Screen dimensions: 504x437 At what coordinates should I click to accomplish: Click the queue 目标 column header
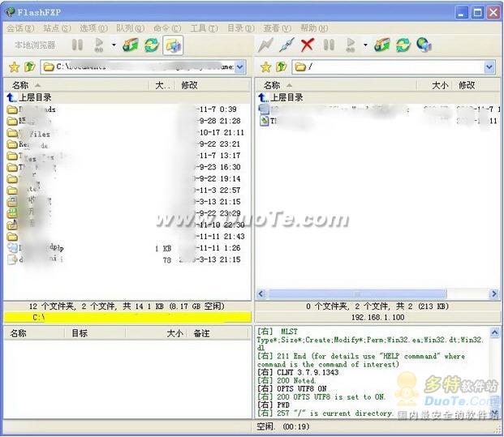point(95,333)
